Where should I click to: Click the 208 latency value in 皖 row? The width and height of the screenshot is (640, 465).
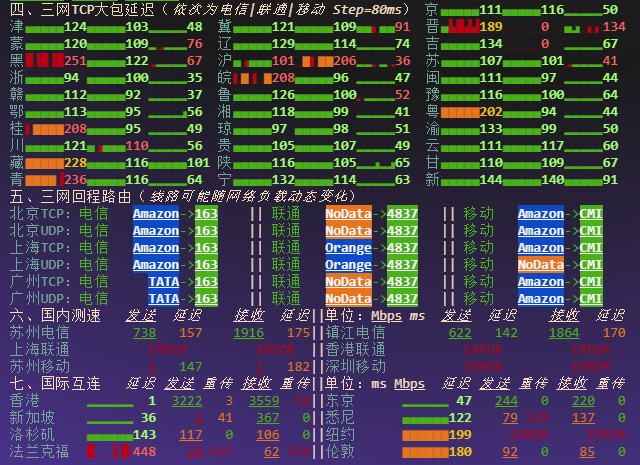tap(283, 78)
